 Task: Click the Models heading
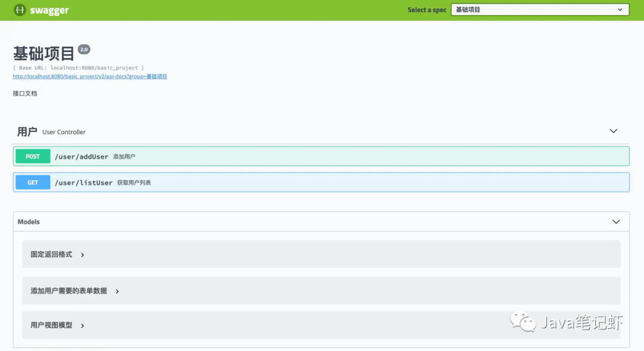pos(29,222)
